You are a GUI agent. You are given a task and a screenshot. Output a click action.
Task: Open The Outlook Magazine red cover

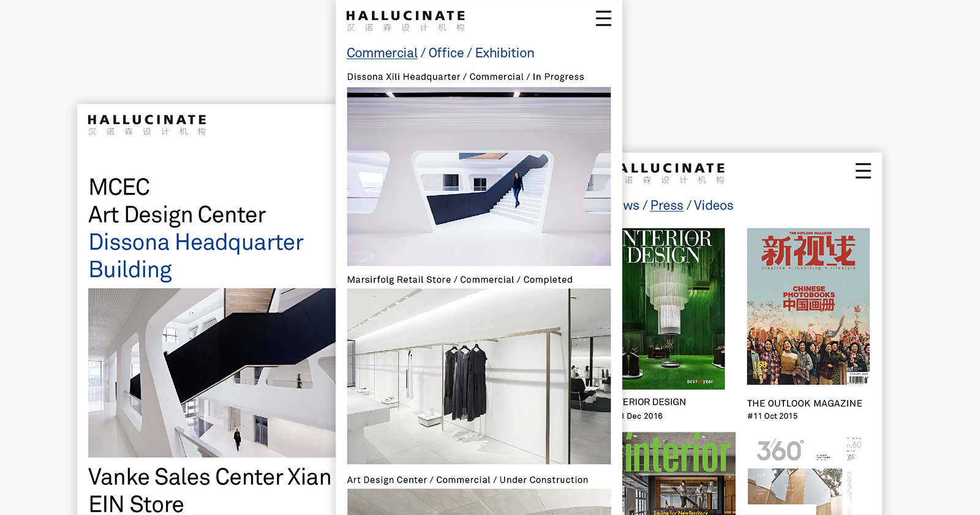(x=809, y=306)
